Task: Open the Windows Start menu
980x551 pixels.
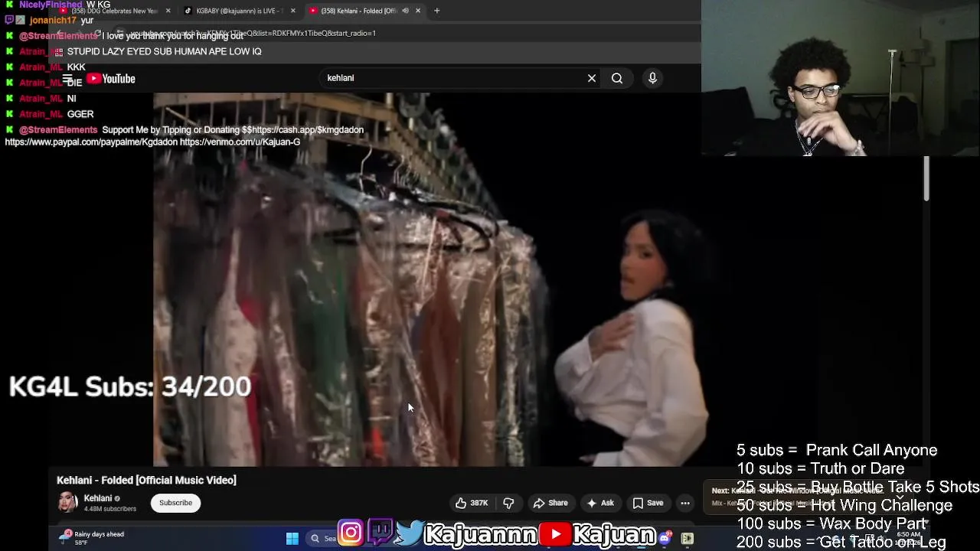Action: (x=292, y=538)
